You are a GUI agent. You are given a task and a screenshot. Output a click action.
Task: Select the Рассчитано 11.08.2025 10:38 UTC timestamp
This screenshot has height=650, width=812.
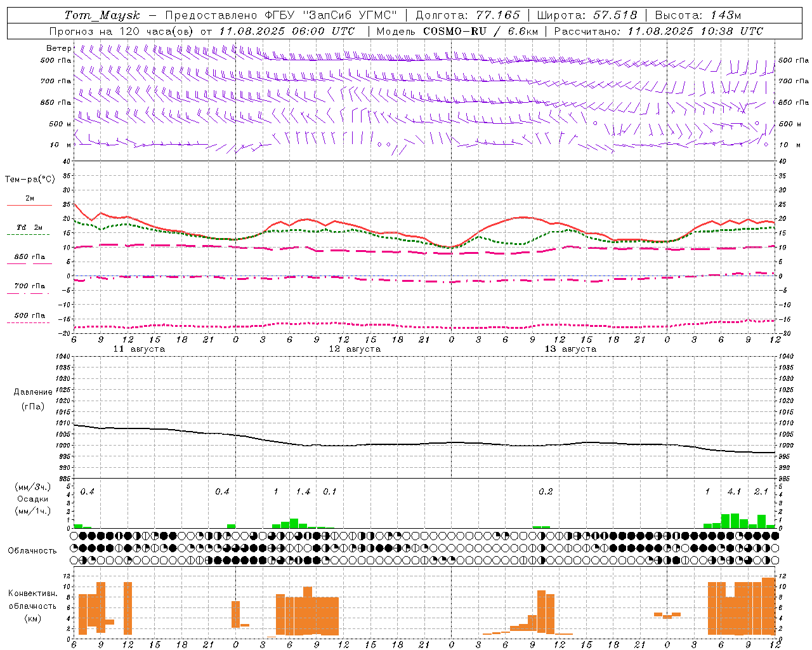pos(658,31)
